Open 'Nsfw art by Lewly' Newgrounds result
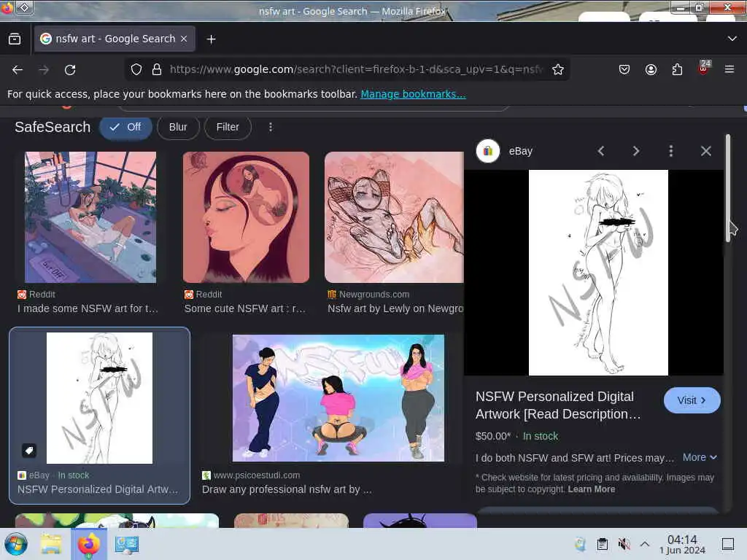The height and width of the screenshot is (560, 747). 395,308
